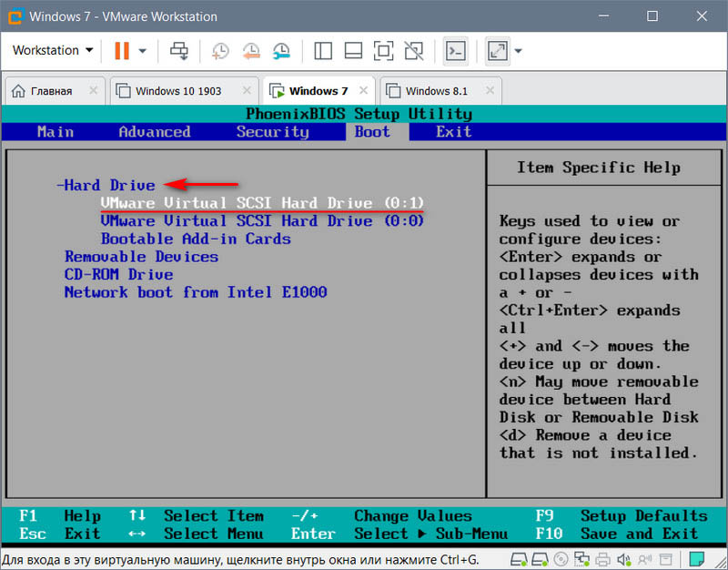This screenshot has width=728, height=570.
Task: Pause the virtual machine
Action: (122, 50)
